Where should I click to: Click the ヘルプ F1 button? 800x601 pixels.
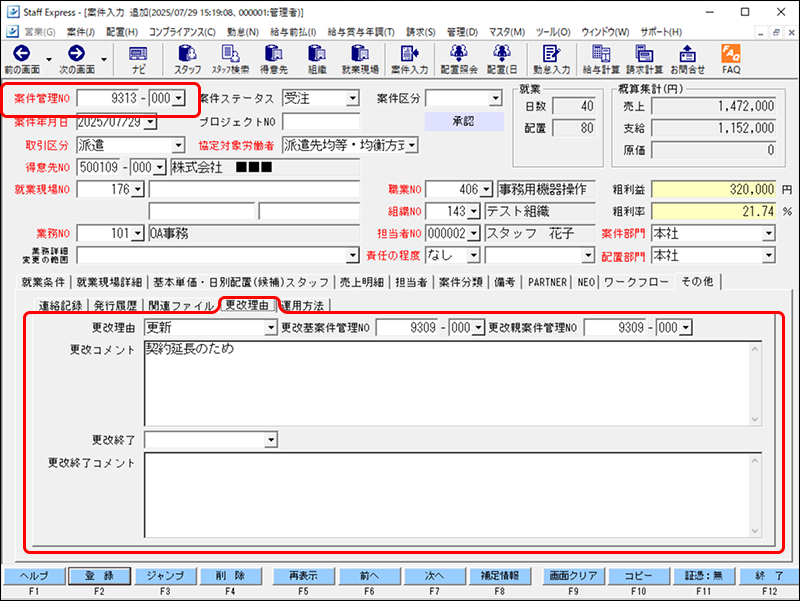pyautogui.click(x=34, y=575)
